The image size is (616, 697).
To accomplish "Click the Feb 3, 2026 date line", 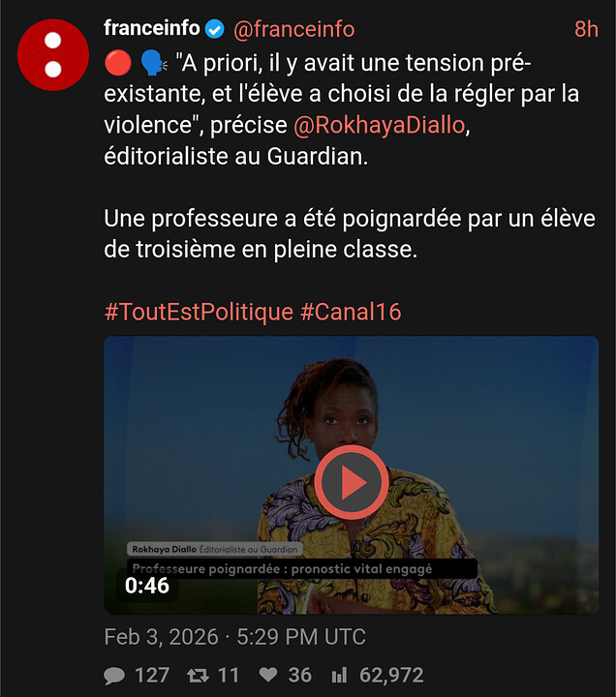I will pos(234,637).
